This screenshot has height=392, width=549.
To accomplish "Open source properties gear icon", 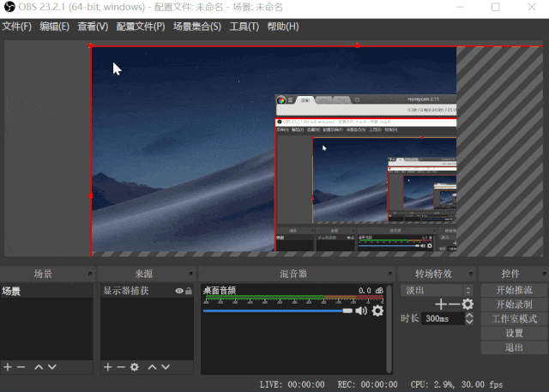I will 135,367.
